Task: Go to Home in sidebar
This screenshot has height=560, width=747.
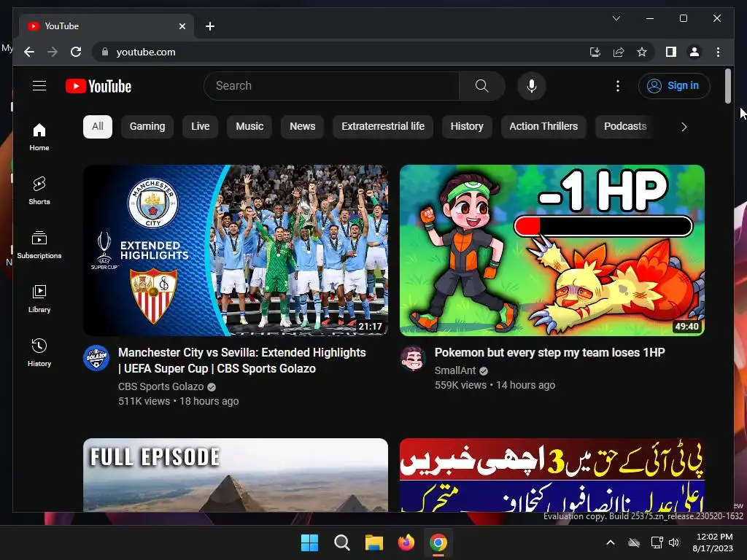Action: click(39, 136)
